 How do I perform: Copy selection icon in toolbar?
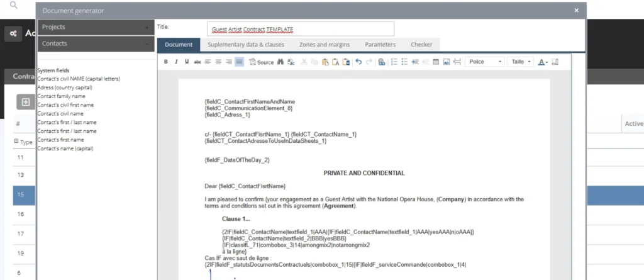click(x=314, y=62)
